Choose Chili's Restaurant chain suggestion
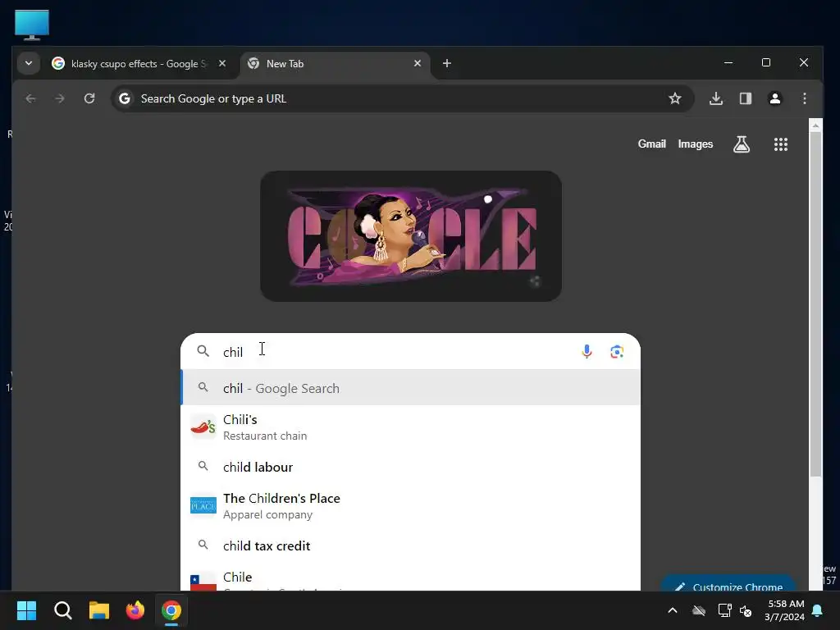Screen dimensions: 840x630 [410, 427]
